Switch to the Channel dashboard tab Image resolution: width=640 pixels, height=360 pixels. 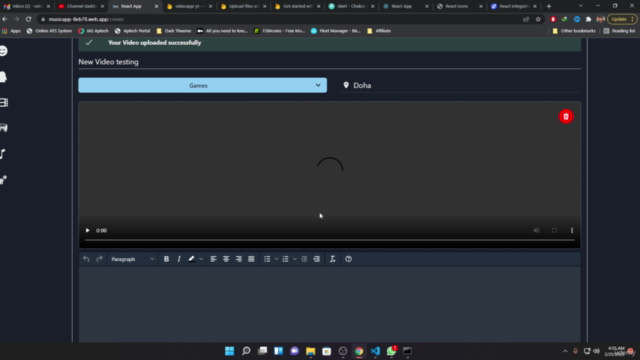point(81,6)
